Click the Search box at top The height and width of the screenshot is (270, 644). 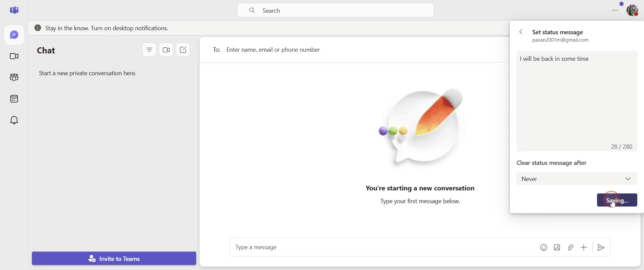tap(335, 10)
